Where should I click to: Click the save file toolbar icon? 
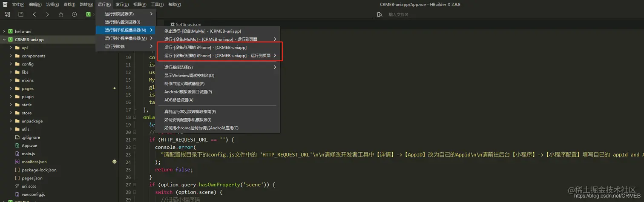[x=21, y=14]
